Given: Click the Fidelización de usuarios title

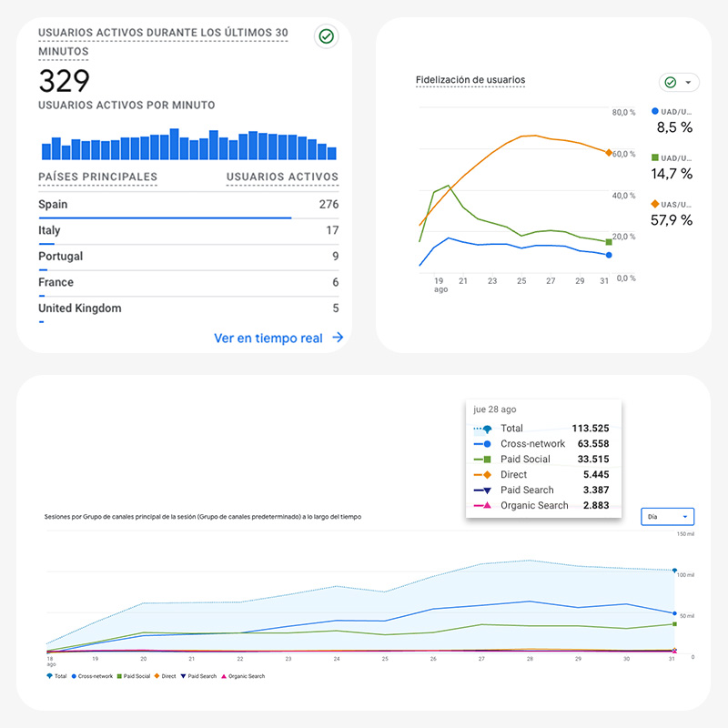Looking at the screenshot, I should pos(470,80).
